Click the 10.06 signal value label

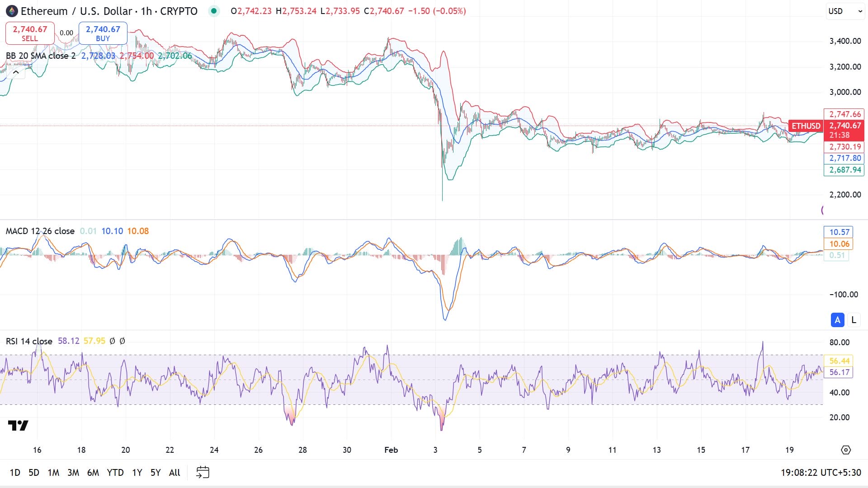point(839,244)
